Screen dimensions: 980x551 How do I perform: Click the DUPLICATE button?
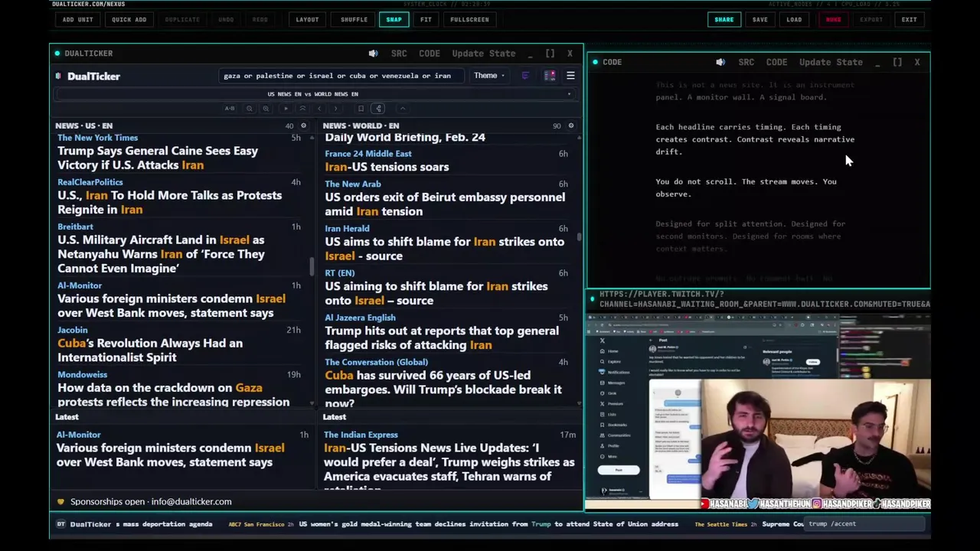(x=182, y=19)
